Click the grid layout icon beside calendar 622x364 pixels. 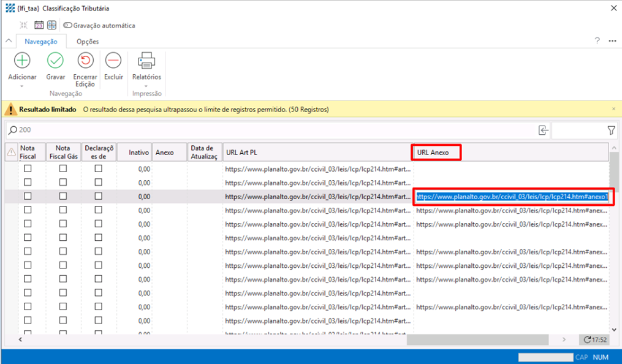(x=51, y=25)
